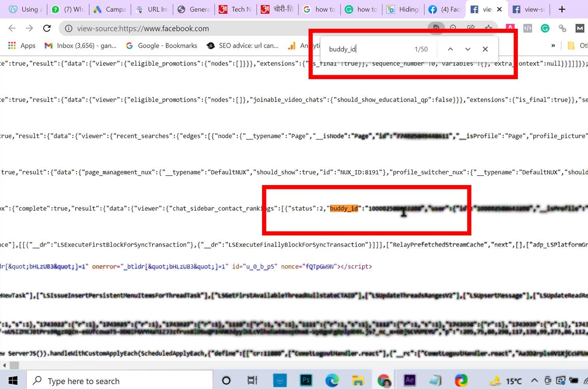Open After Effects from the taskbar
Image resolution: width=588 pixels, height=389 pixels.
(410, 380)
